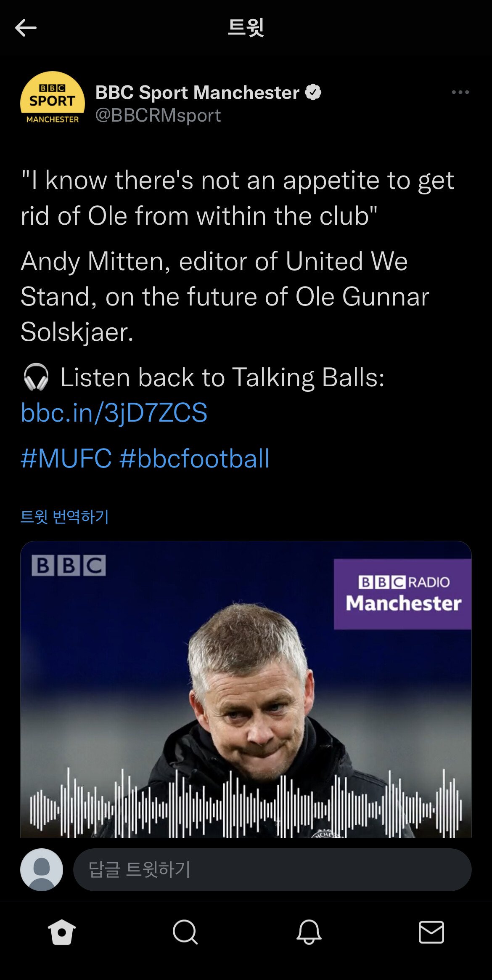
Task: Open the home tab icon
Action: pos(62,932)
